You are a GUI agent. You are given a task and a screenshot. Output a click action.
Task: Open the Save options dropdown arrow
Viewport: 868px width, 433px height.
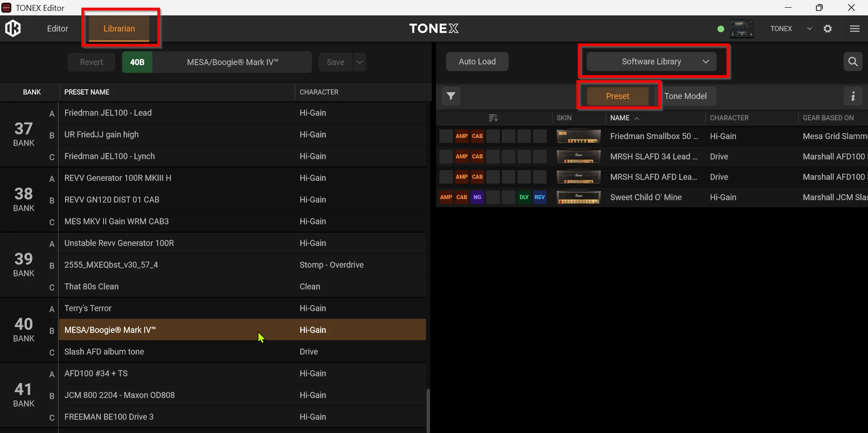pyautogui.click(x=359, y=62)
